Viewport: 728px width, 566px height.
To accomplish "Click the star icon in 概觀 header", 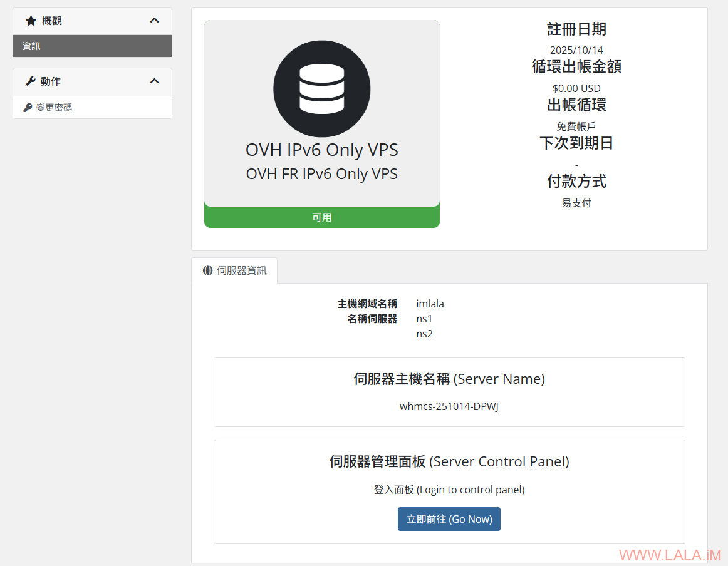I will pos(31,21).
